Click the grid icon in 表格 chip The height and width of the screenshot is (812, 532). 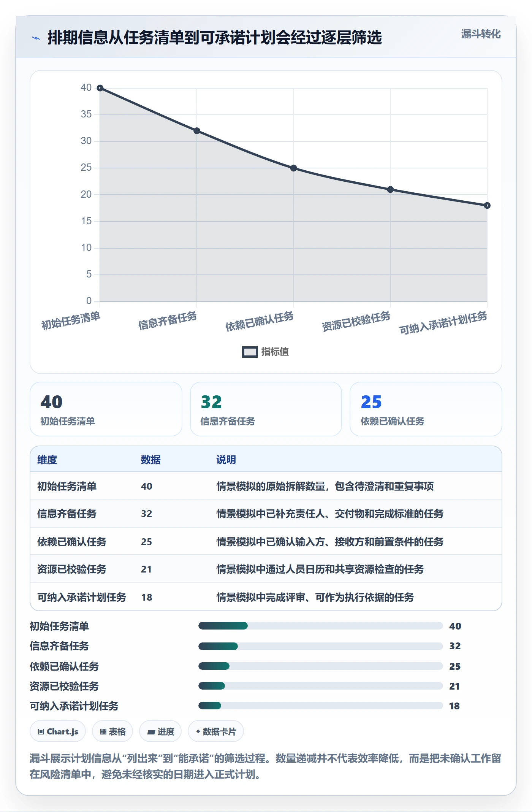point(103,732)
